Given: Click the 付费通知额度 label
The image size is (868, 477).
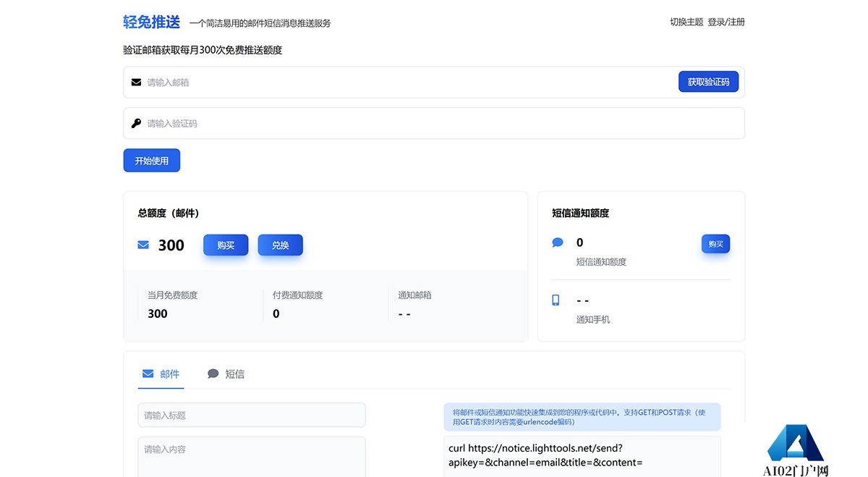Looking at the screenshot, I should tap(297, 295).
